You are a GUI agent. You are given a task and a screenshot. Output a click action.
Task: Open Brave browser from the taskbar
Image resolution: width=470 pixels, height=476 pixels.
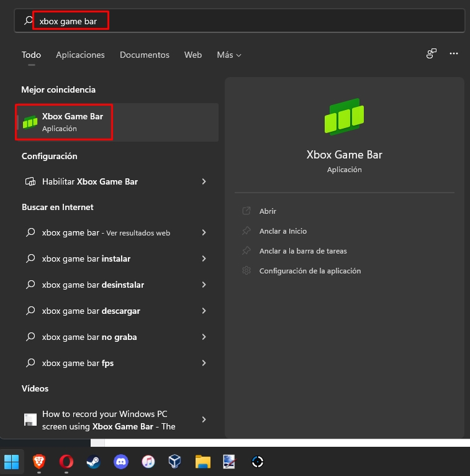39,462
